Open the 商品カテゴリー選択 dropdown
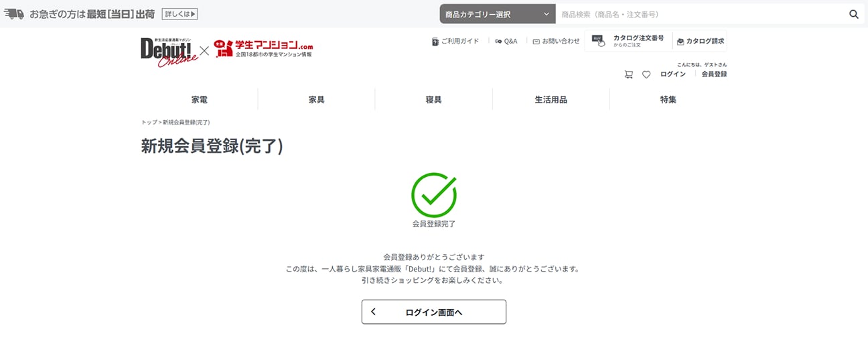Image resolution: width=868 pixels, height=348 pixels. coord(498,14)
